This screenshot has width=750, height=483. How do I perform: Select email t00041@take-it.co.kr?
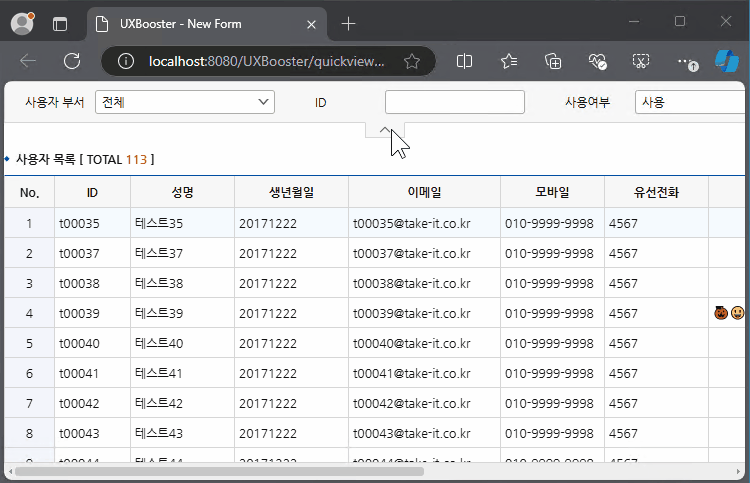[424, 373]
